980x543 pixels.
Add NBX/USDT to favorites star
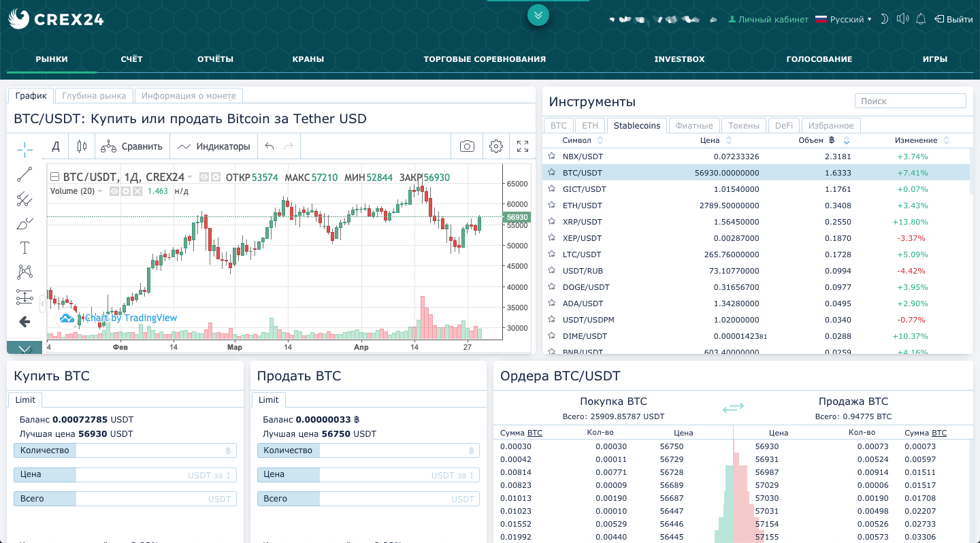click(x=552, y=157)
